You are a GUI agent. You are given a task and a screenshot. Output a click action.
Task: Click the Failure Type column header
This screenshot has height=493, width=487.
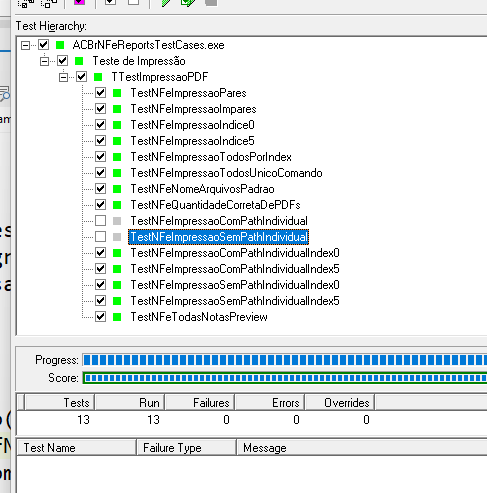[186, 448]
